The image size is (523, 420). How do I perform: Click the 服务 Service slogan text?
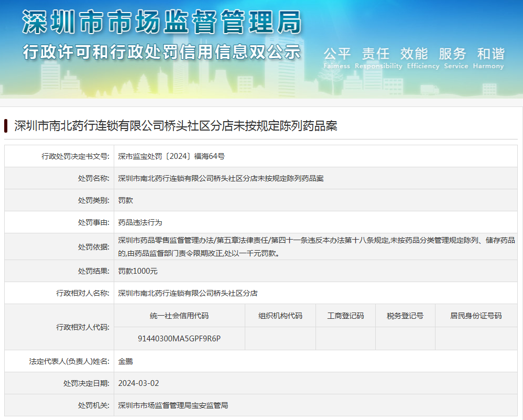coord(455,58)
